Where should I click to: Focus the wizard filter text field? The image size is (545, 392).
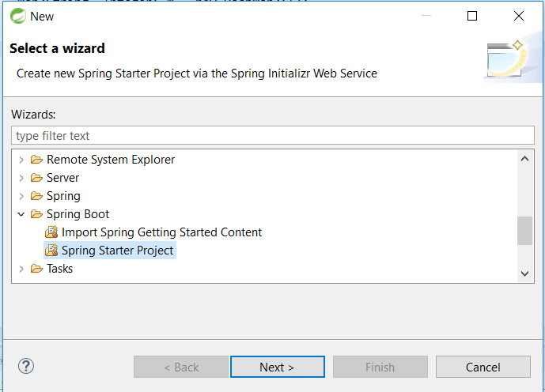coord(273,136)
